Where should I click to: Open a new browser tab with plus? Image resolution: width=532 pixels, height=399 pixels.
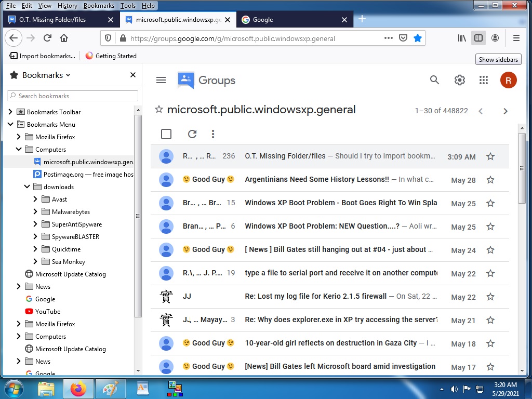pos(362,19)
